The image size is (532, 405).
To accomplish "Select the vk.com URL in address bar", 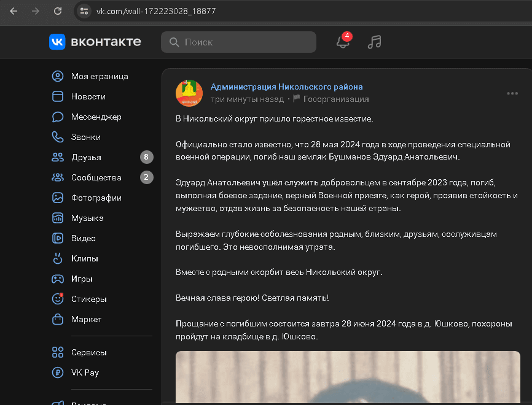I will pyautogui.click(x=156, y=11).
